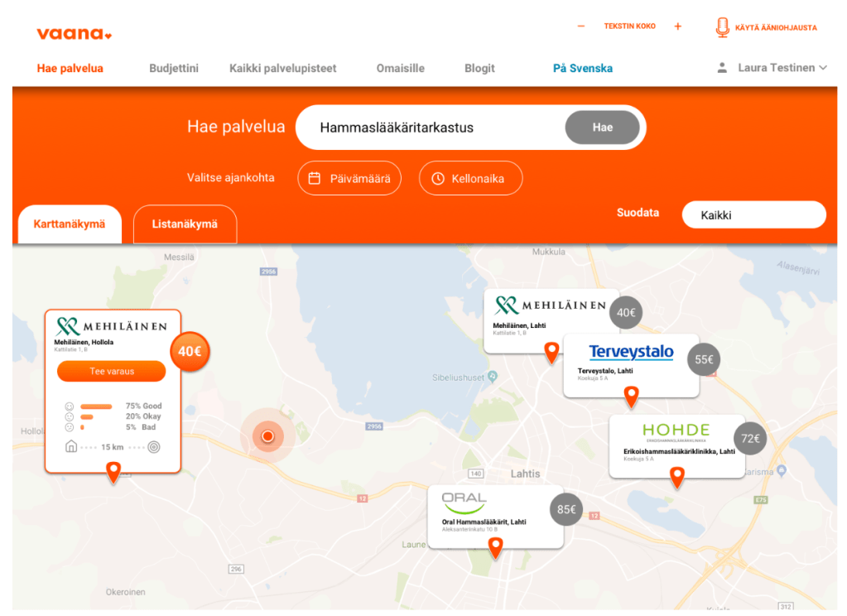Click map pin under Hohde clinic card

point(676,478)
